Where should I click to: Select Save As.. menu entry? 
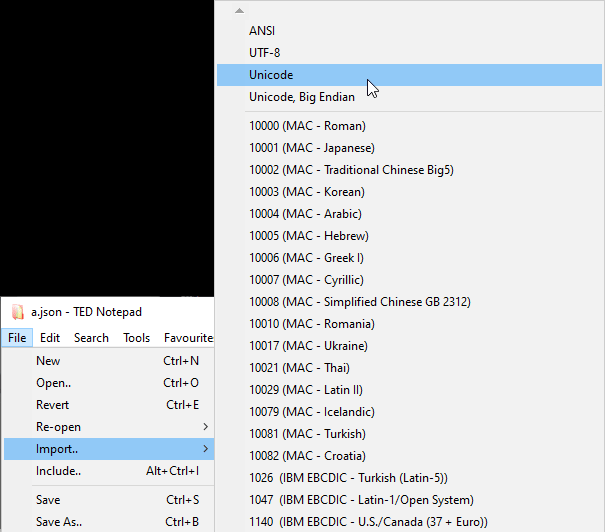[x=59, y=522]
